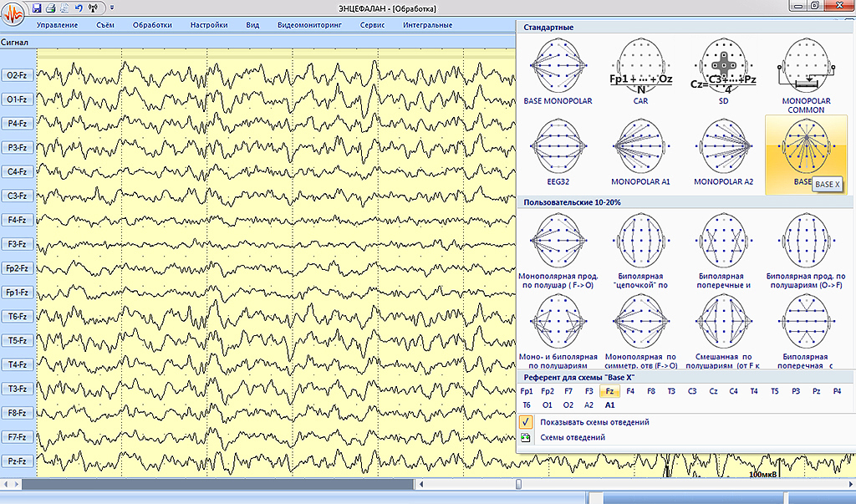Click the C3-Fz channel label button

(x=18, y=196)
